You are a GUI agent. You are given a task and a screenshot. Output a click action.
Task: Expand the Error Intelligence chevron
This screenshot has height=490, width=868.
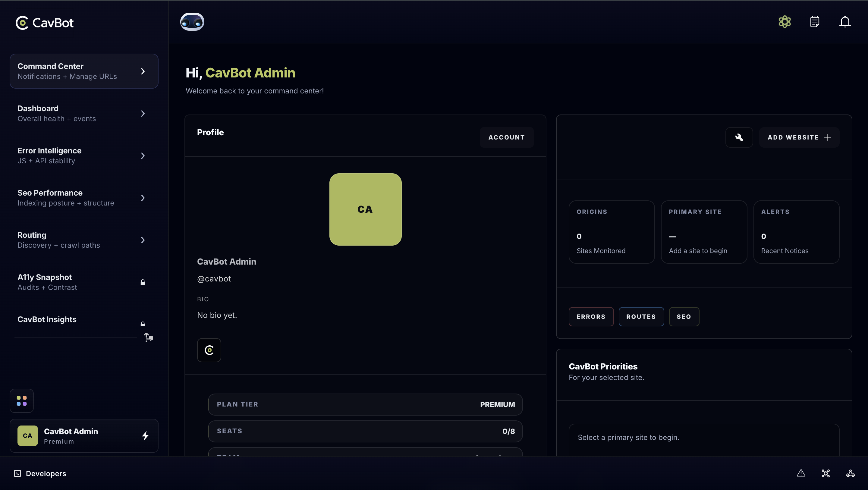pos(143,156)
